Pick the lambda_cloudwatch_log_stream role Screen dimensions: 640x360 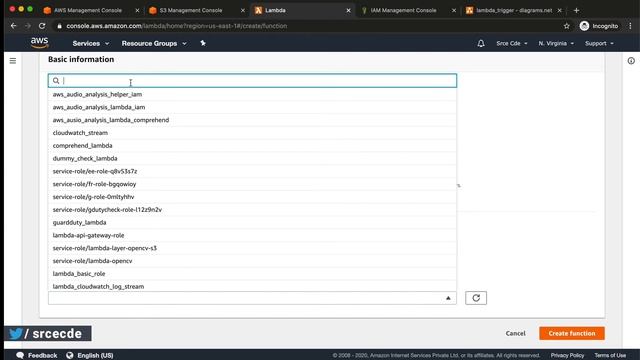click(252, 286)
